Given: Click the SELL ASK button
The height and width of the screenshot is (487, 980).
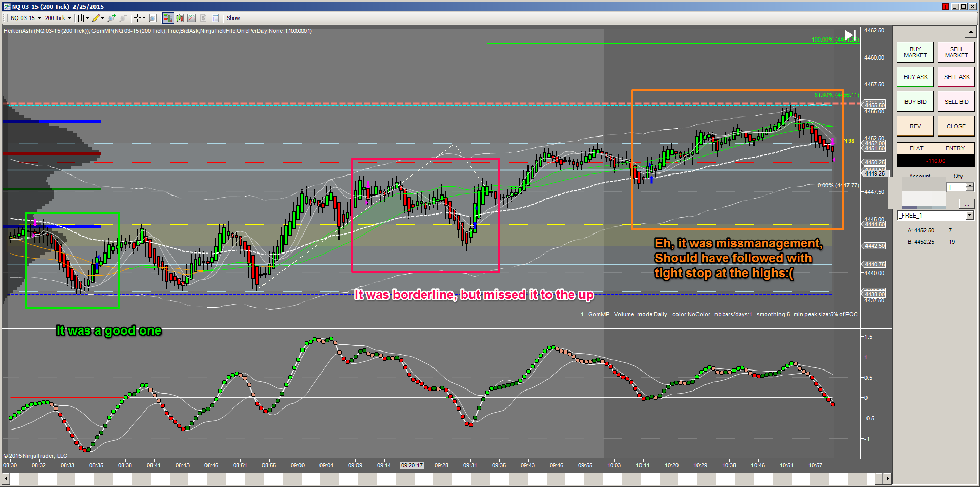Looking at the screenshot, I should 956,77.
